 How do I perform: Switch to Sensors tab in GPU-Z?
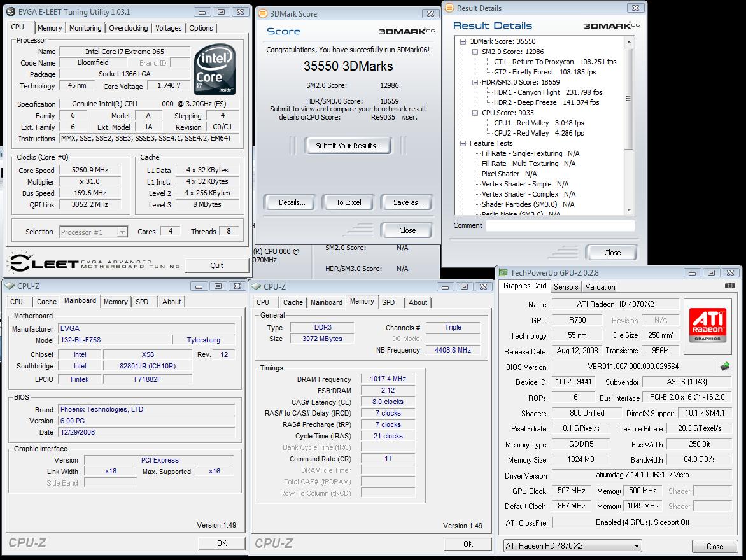(x=566, y=287)
